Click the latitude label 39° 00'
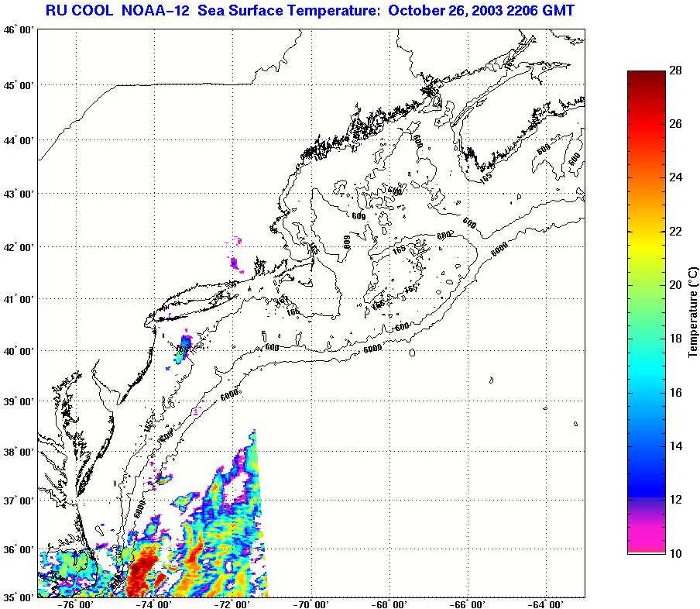The image size is (700, 609). pyautogui.click(x=19, y=401)
